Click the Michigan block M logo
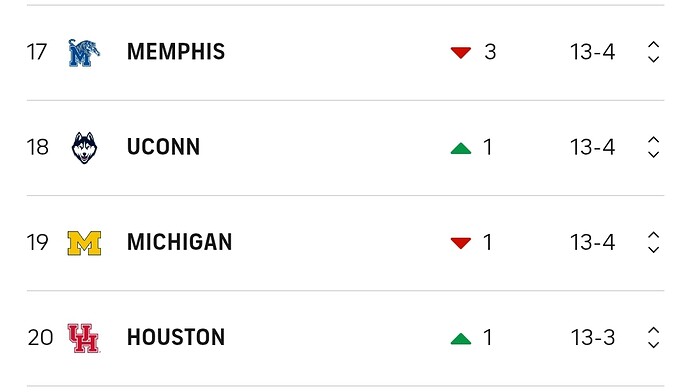The width and height of the screenshot is (690, 392). tap(84, 243)
